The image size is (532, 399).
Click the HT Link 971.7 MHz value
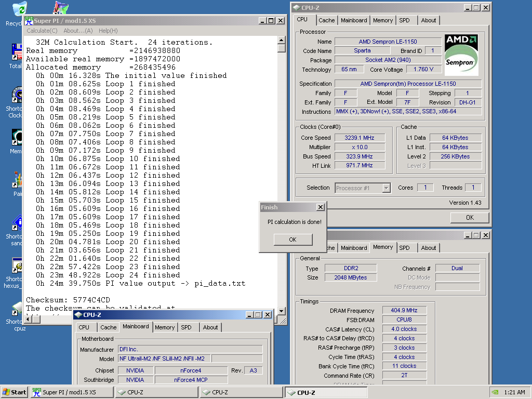coord(360,165)
